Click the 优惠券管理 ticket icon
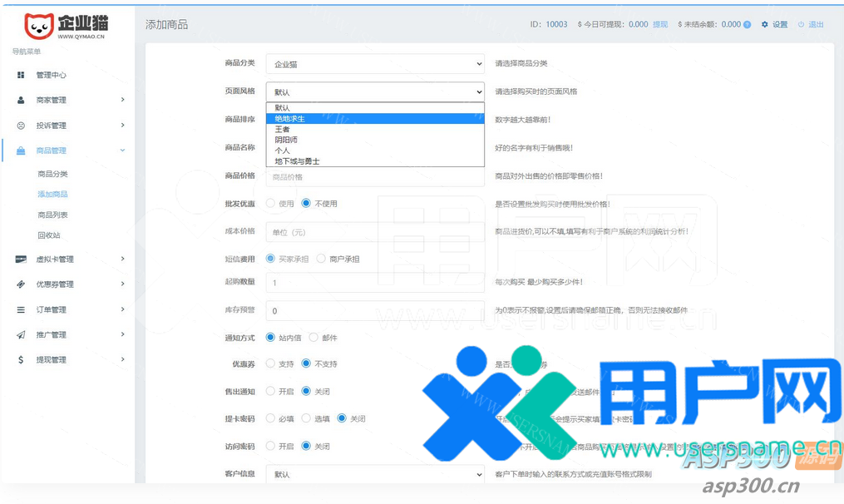Screen dimensions: 844x504 tap(21, 284)
